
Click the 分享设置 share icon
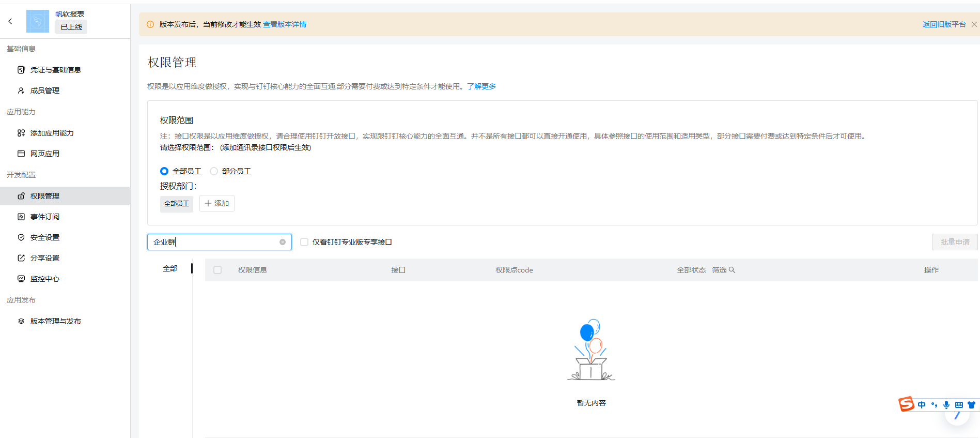pos(21,258)
